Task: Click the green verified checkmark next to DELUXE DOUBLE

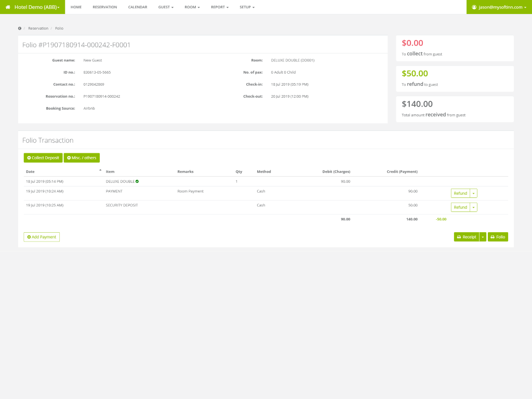Action: coord(137,181)
